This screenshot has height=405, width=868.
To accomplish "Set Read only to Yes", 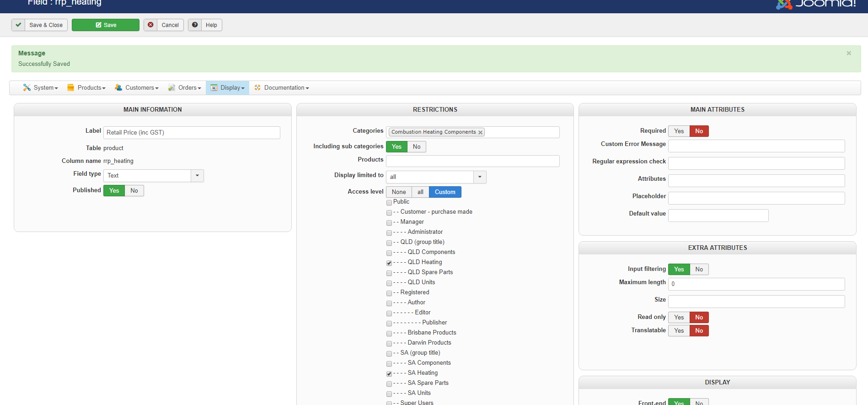I will [679, 318].
